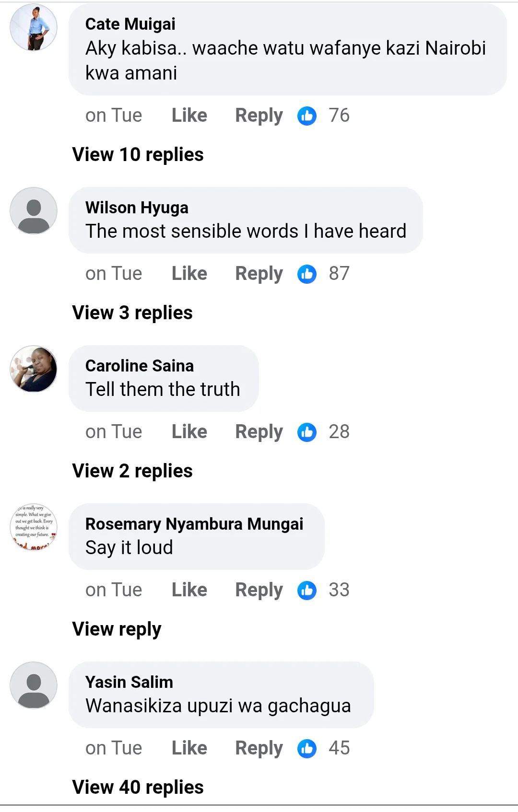The width and height of the screenshot is (518, 812).
Task: Tap the like reaction icon on Rosemary's comment
Action: coord(307,590)
